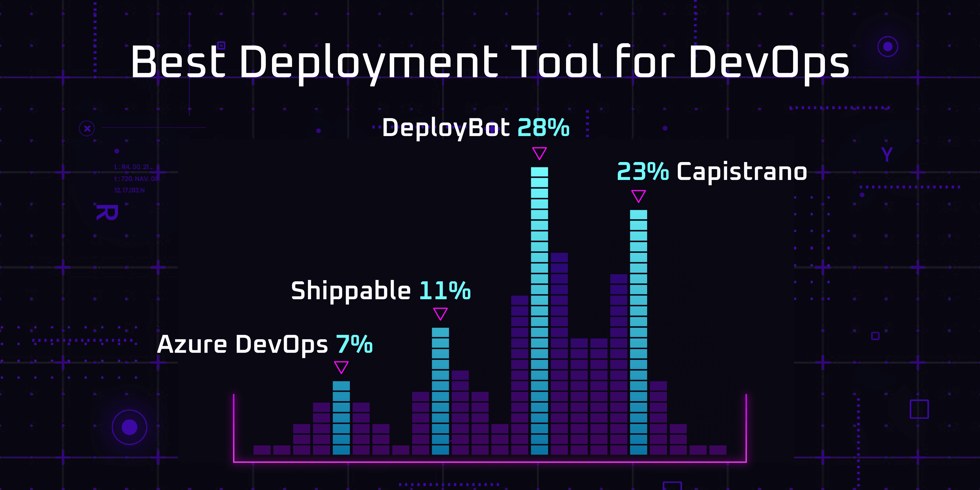Click the cyan bar under the Capistrano marker
This screenshot has width=980, height=490.
(638, 332)
